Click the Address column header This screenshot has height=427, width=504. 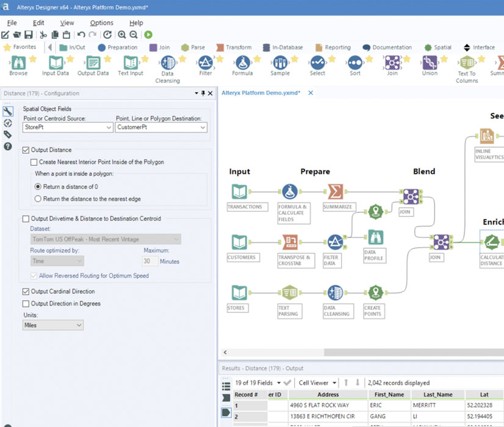coord(328,395)
